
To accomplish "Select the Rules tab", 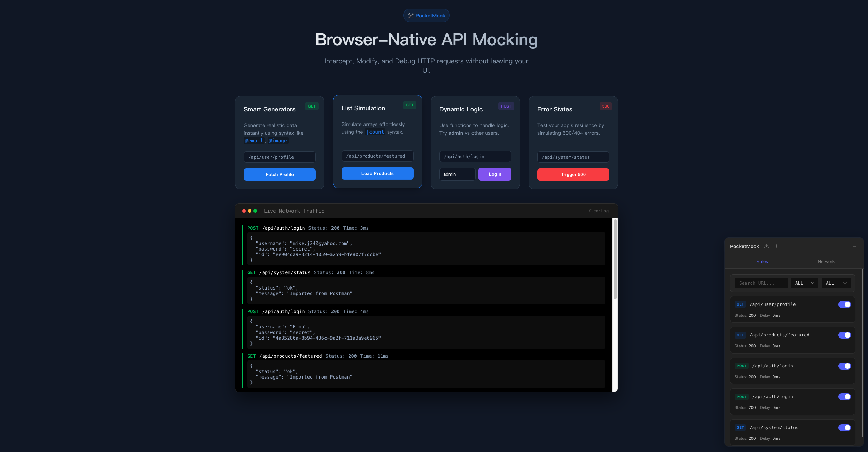I will pos(761,261).
